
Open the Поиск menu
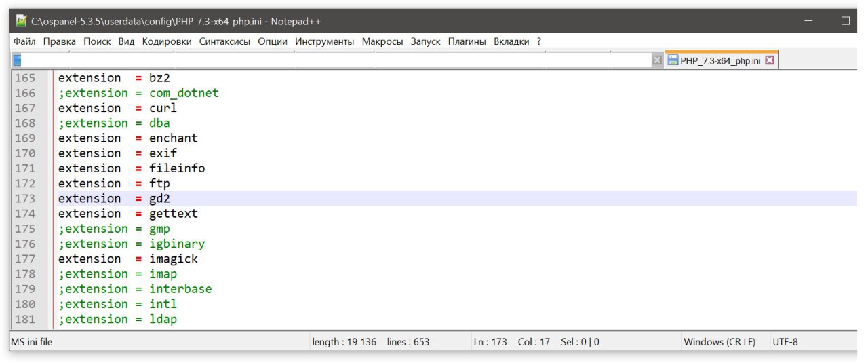point(98,41)
